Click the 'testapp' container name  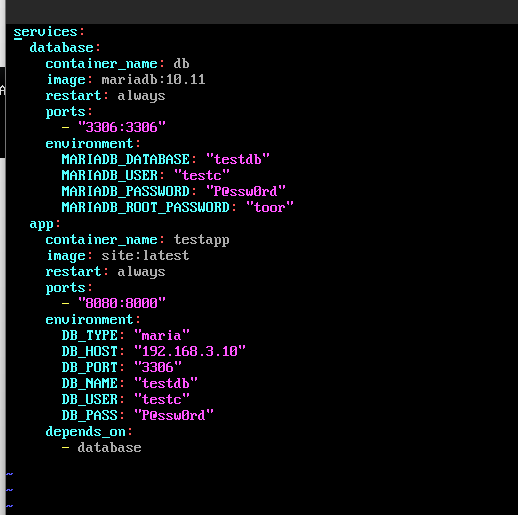[x=201, y=240]
